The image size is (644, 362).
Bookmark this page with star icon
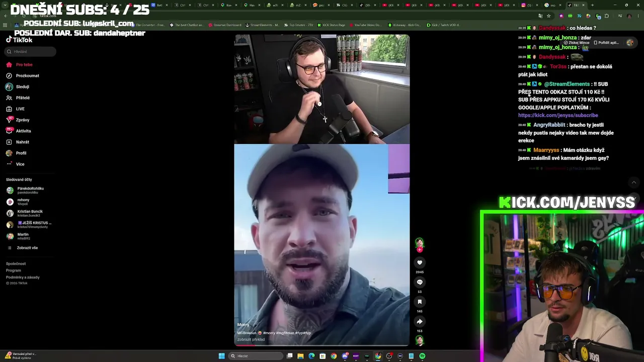549,16
